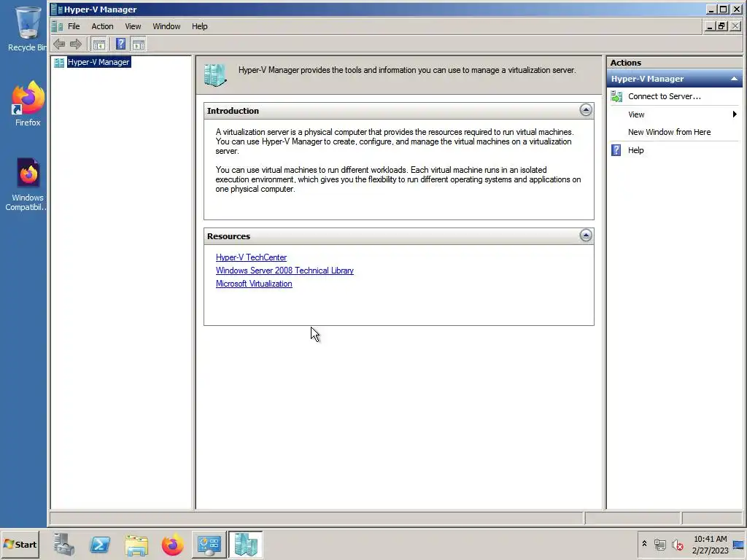Click the Back arrow toolbar button
Screen dimensions: 747x560
click(59, 44)
